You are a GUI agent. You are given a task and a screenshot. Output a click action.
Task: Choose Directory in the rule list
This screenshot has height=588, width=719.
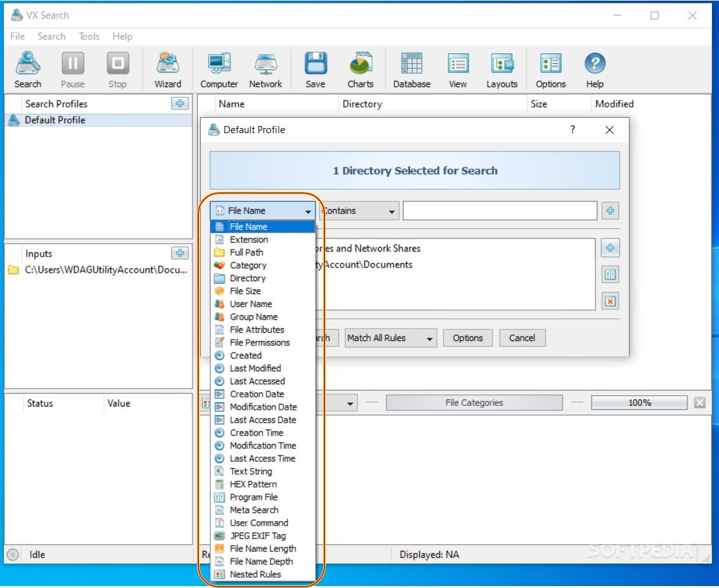pyautogui.click(x=263, y=278)
